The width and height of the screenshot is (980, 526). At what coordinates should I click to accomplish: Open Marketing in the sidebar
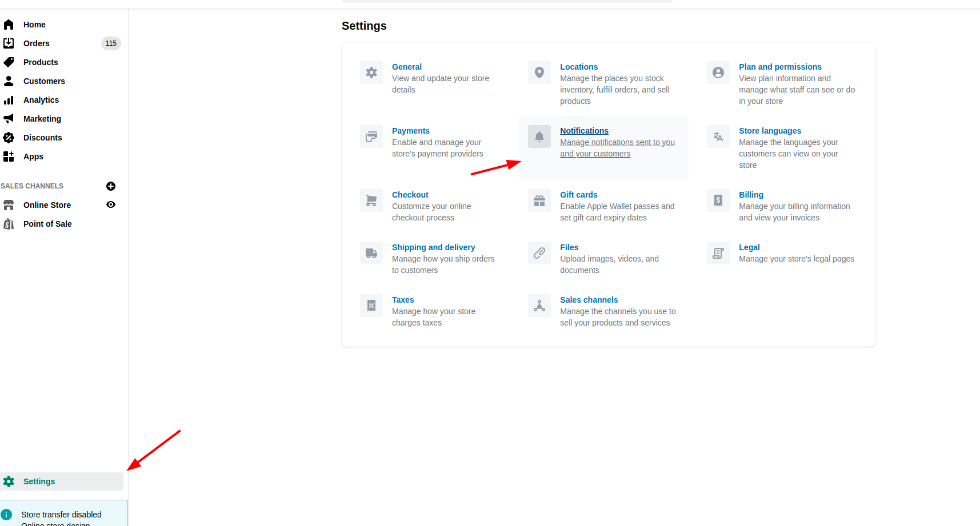[42, 119]
